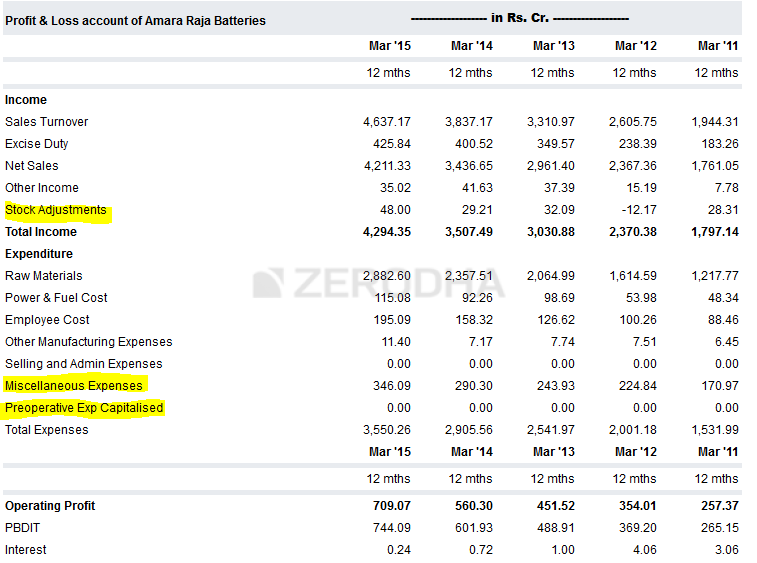
Task: Click the top Mar '15 column header
Action: tap(390, 46)
